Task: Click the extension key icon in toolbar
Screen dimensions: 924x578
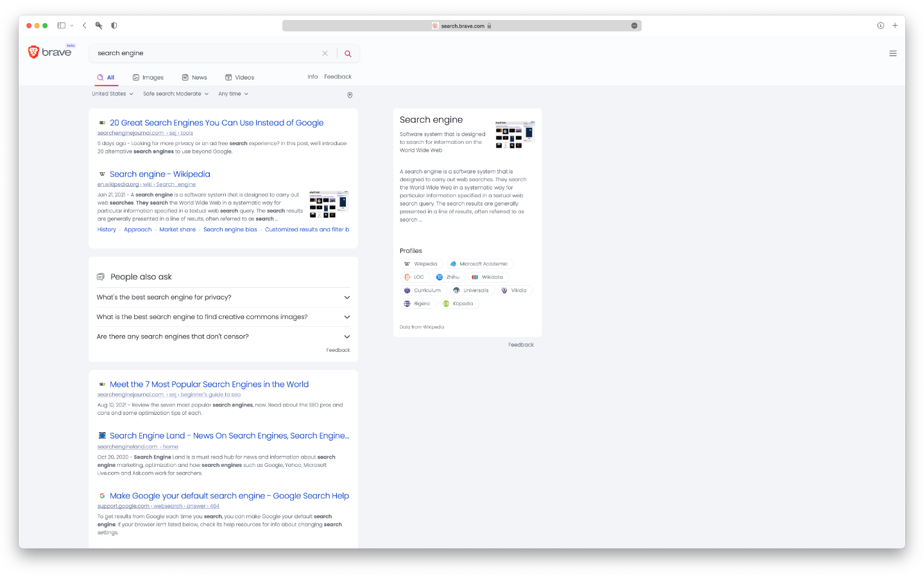Action: [99, 26]
